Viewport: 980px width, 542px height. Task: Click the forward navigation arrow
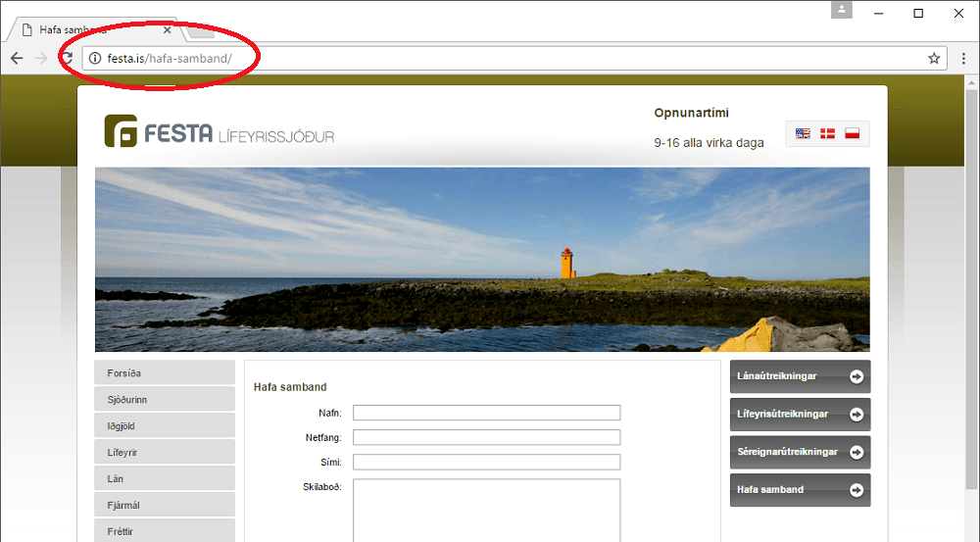(41, 58)
